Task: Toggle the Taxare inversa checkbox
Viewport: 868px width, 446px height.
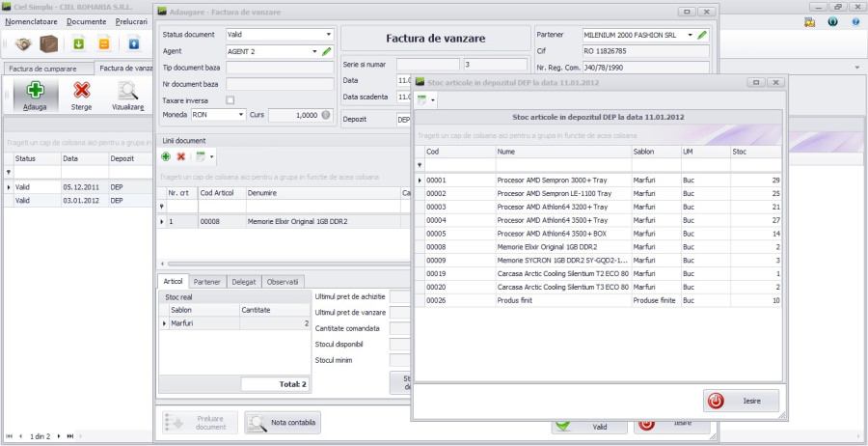Action: pos(230,99)
